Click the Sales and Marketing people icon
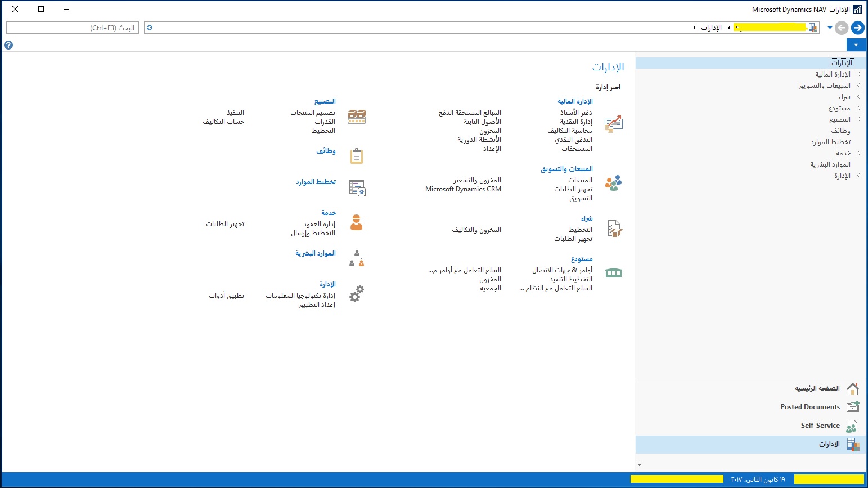The image size is (868, 488). (613, 183)
